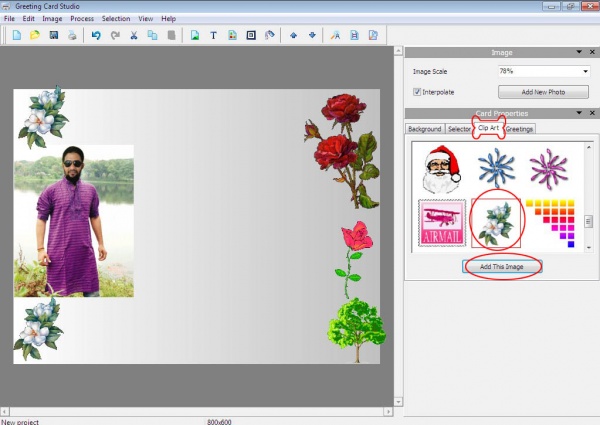600x425 pixels.
Task: Switch to the Greetings tab
Action: 519,129
